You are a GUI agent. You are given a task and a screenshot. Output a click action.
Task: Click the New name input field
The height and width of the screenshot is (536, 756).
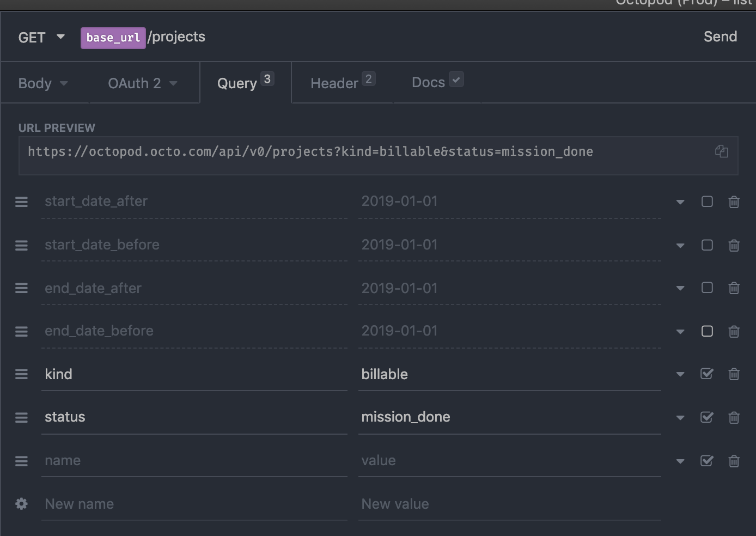pyautogui.click(x=163, y=504)
